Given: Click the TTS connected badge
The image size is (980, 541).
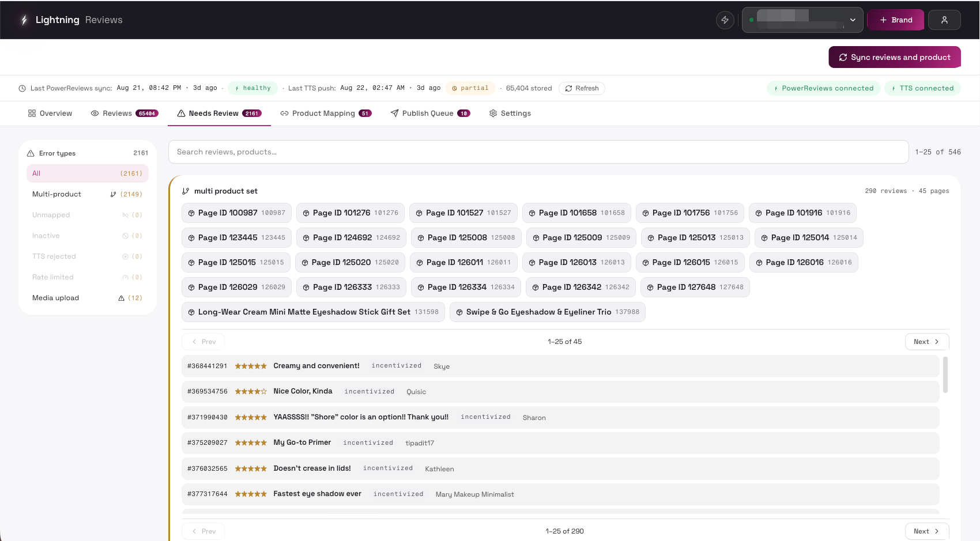Looking at the screenshot, I should tap(923, 89).
